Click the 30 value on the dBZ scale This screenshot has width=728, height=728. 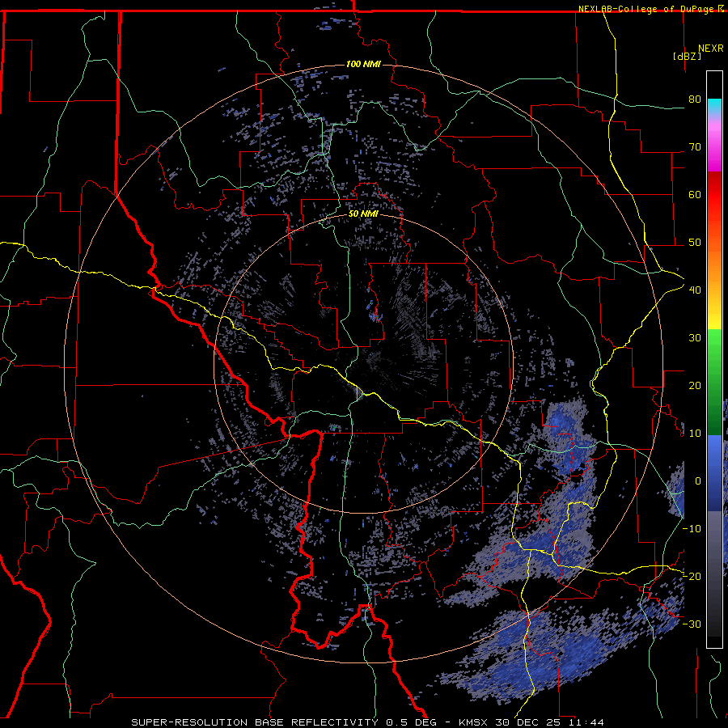[695, 338]
